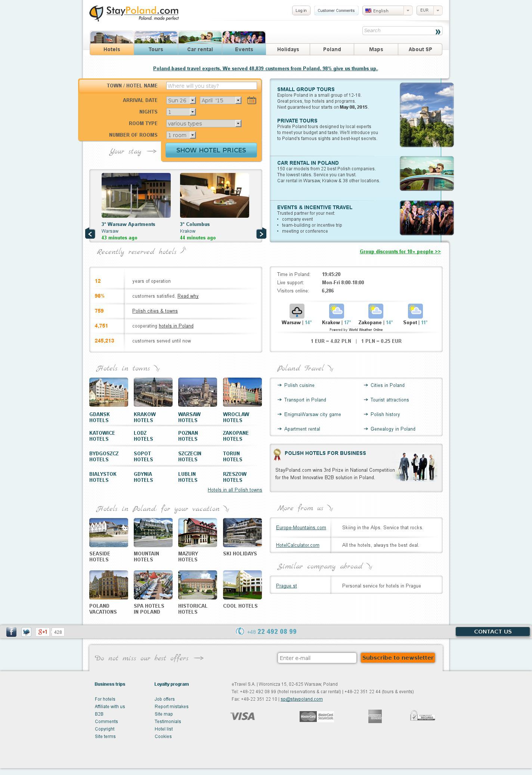The image size is (532, 775).
Task: Click the Facebook icon in the footer bar
Action: tap(11, 632)
